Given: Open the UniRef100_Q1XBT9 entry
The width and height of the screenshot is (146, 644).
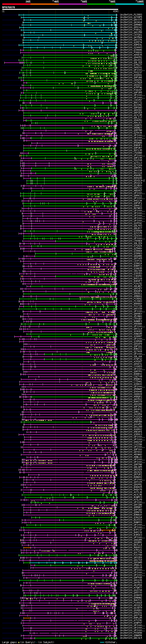Looking at the screenshot, I should 131,608.
